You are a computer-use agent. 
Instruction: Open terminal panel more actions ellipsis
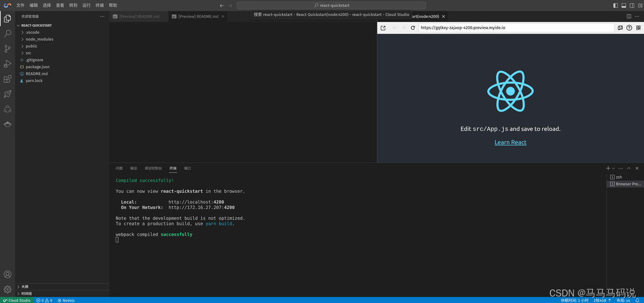(x=620, y=168)
